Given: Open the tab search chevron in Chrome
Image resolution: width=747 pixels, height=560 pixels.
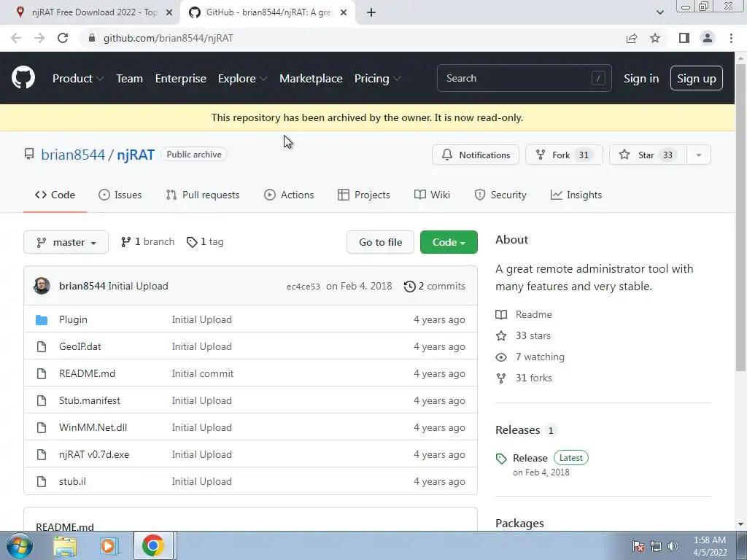Looking at the screenshot, I should tap(659, 12).
